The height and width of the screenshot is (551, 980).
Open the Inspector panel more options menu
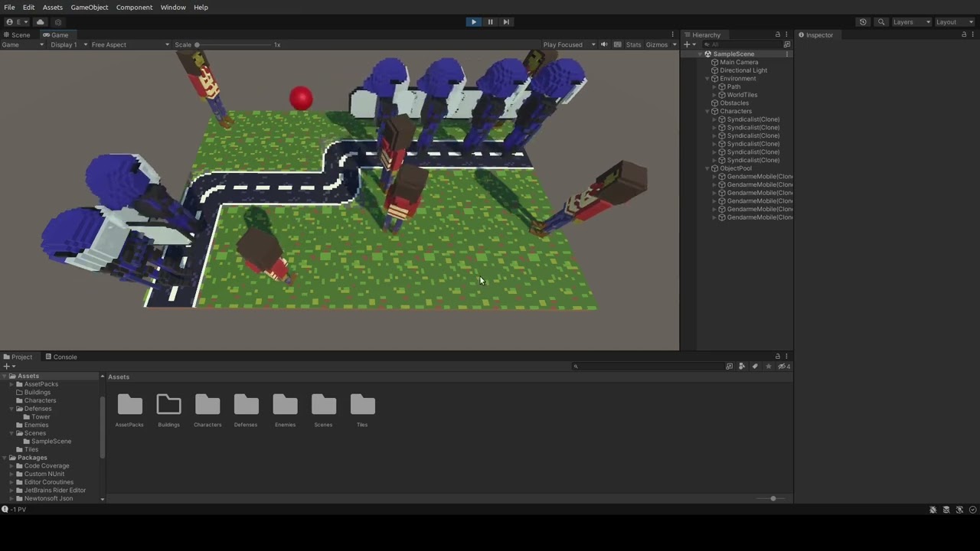click(x=973, y=35)
